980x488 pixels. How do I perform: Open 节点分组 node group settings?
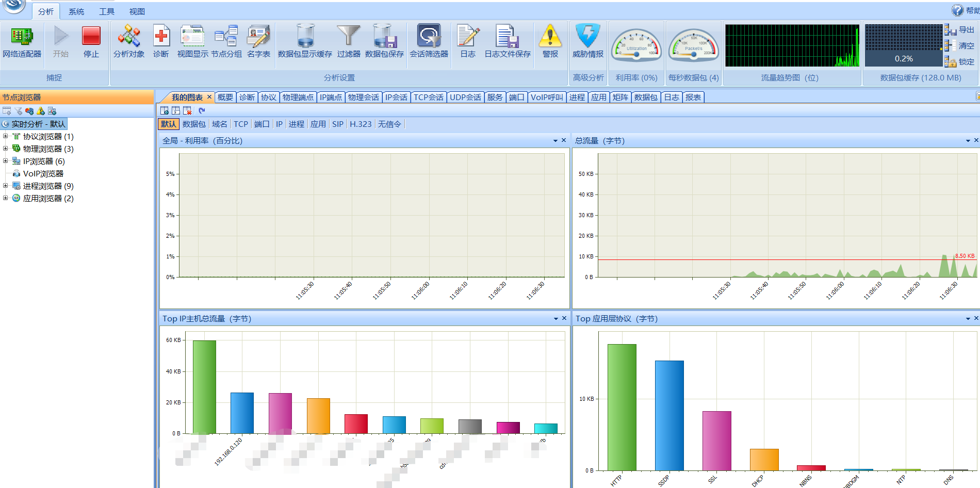click(x=226, y=42)
